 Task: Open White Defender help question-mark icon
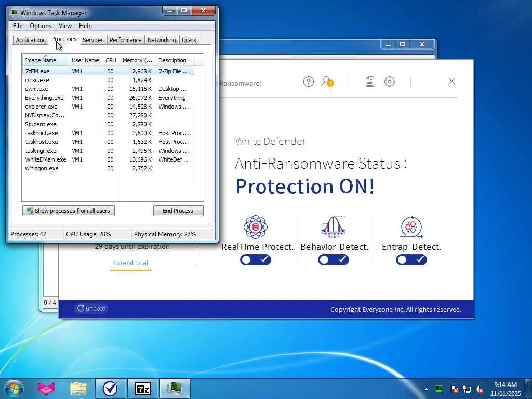click(308, 82)
